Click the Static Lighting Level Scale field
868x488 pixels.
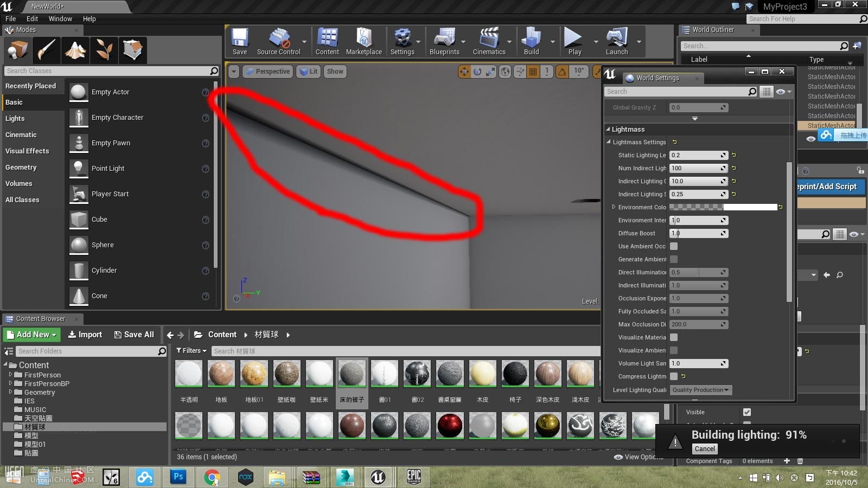pyautogui.click(x=699, y=155)
